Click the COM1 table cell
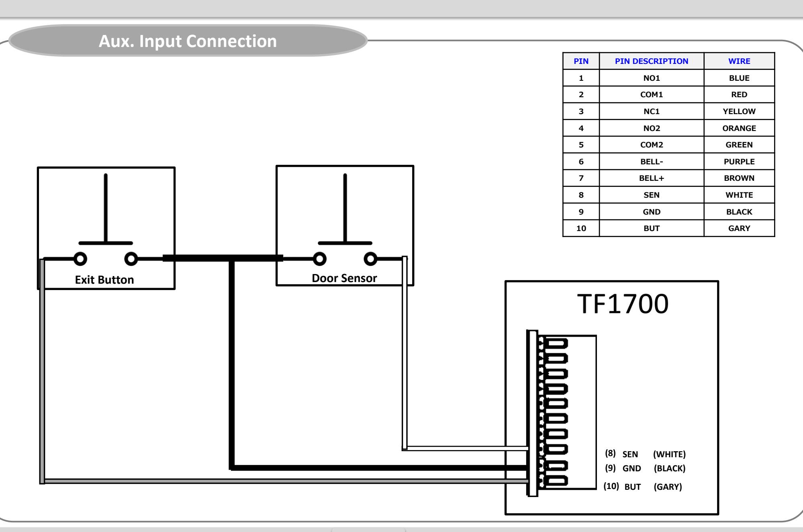 [652, 94]
